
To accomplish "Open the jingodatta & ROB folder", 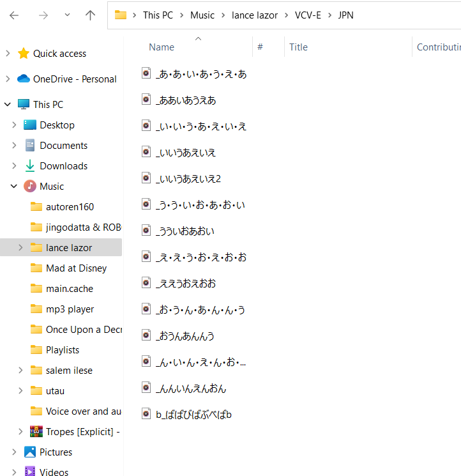I will click(x=84, y=227).
